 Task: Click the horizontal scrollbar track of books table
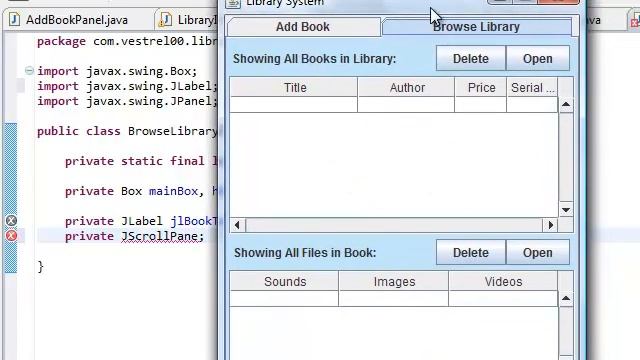click(394, 225)
